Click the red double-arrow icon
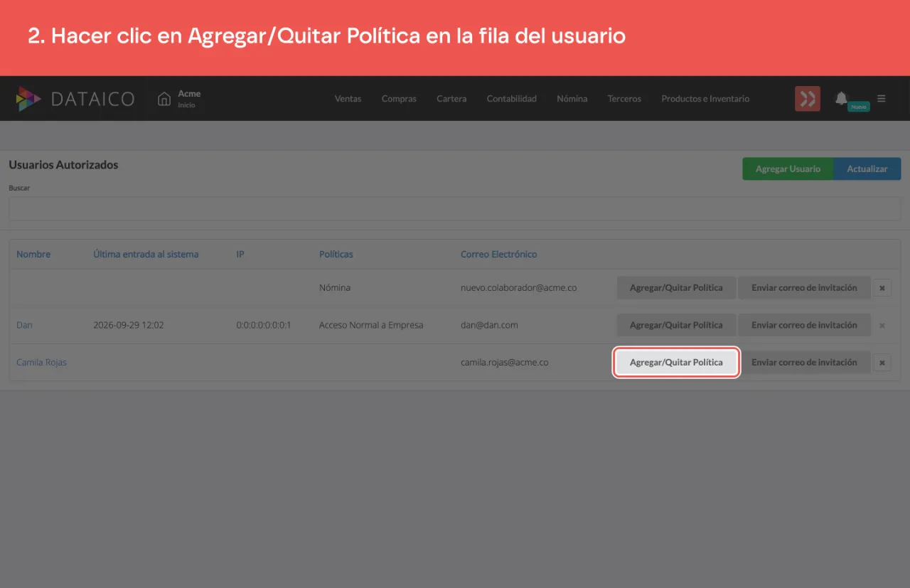910x588 pixels. click(x=808, y=99)
